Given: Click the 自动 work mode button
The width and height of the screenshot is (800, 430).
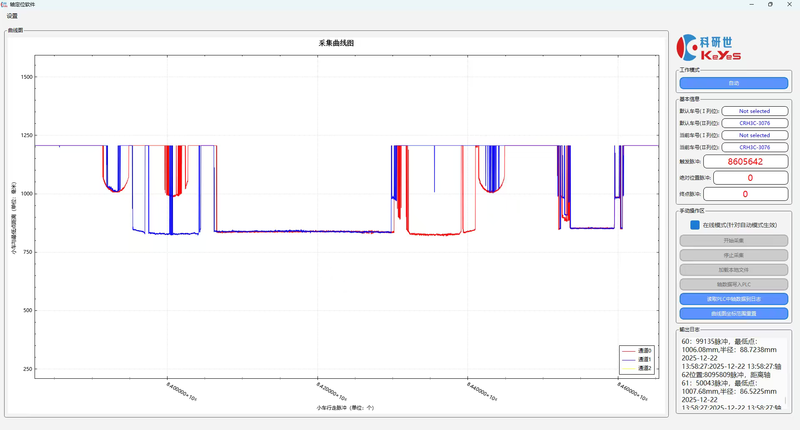Looking at the screenshot, I should point(734,83).
